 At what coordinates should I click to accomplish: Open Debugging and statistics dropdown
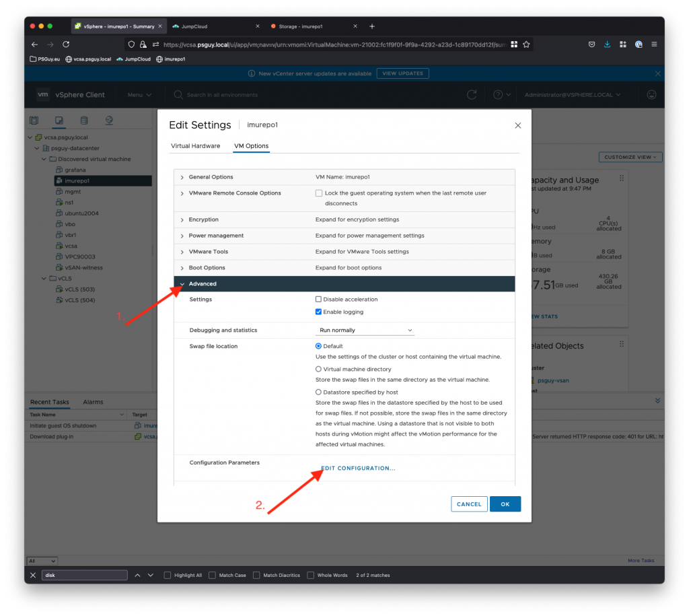365,330
